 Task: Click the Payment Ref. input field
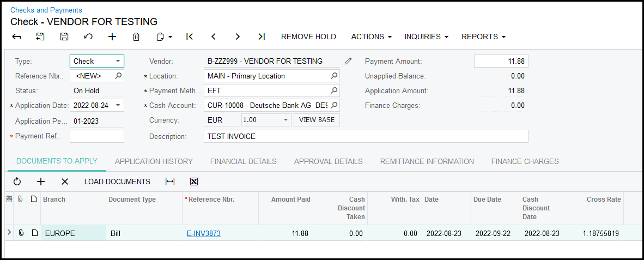click(96, 136)
